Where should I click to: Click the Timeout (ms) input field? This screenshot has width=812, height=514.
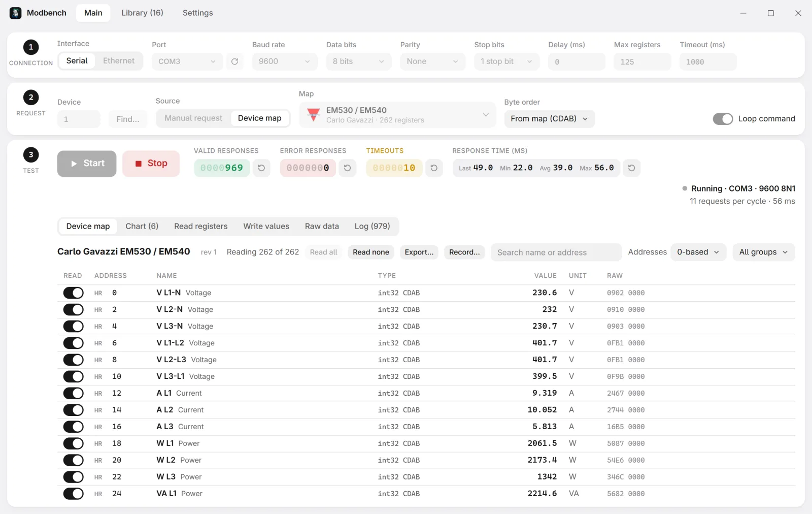(708, 62)
